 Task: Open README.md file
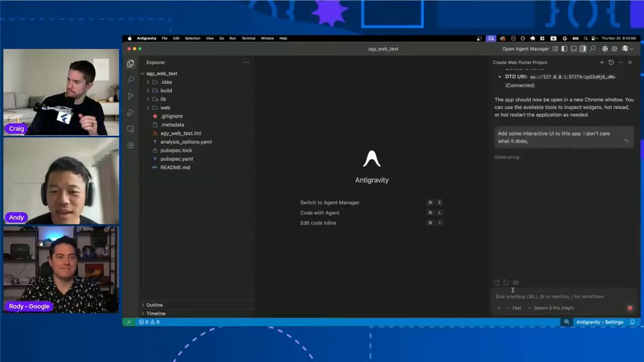click(175, 168)
